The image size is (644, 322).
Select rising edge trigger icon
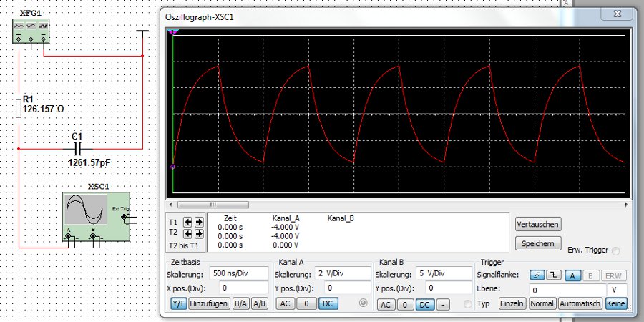click(x=537, y=275)
